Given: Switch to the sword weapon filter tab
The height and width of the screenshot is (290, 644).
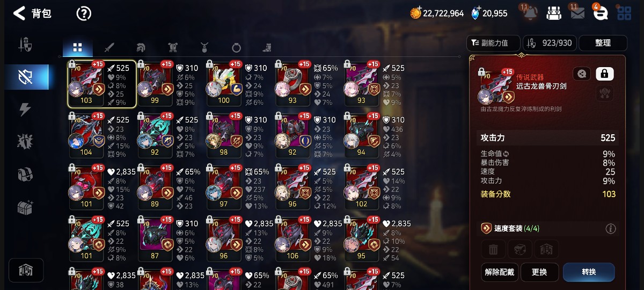Looking at the screenshot, I should 109,48.
